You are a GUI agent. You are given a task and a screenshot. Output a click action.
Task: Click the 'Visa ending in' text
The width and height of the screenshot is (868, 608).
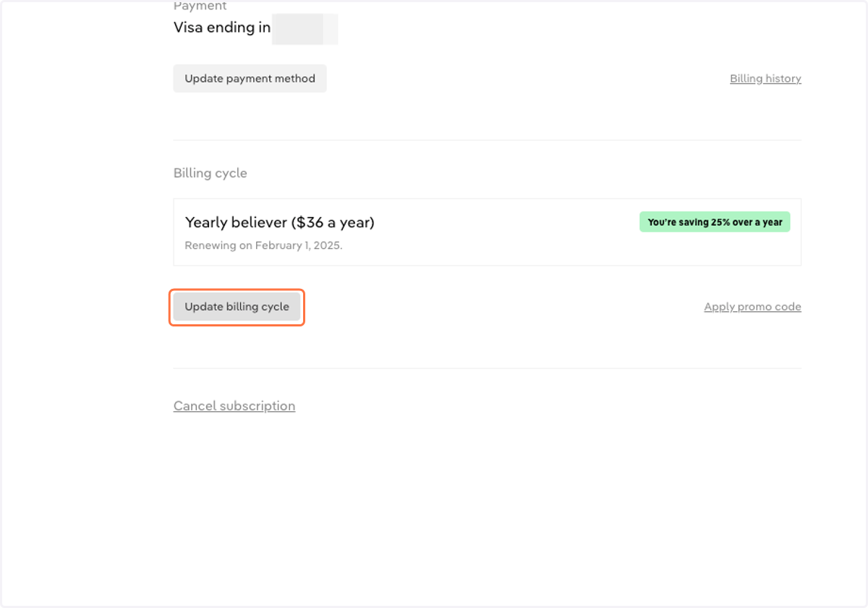click(x=222, y=28)
